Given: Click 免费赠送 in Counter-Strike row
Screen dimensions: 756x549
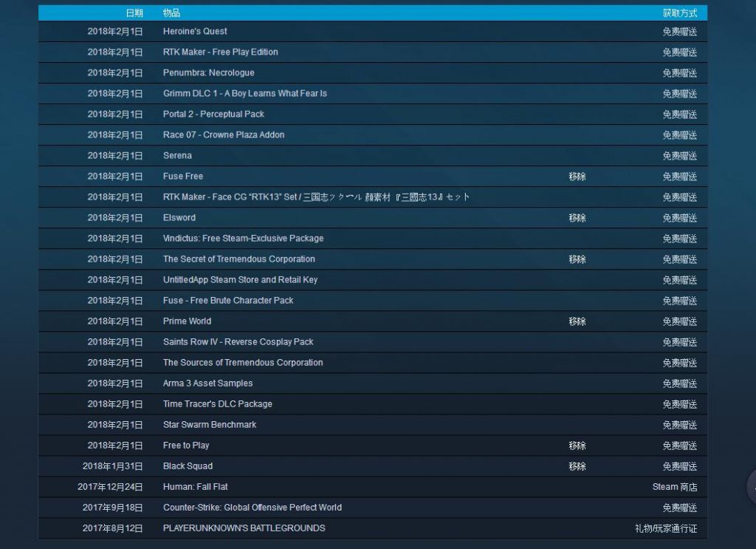Looking at the screenshot, I should (x=680, y=508).
